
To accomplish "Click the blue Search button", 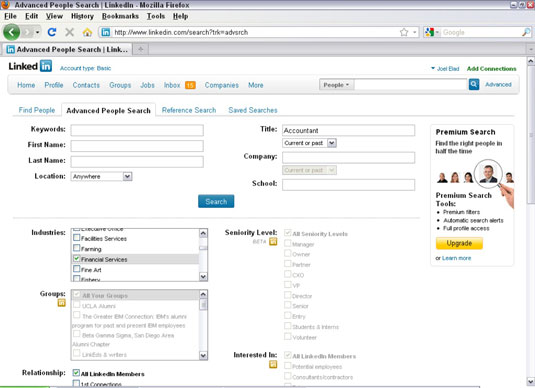I will coord(216,201).
